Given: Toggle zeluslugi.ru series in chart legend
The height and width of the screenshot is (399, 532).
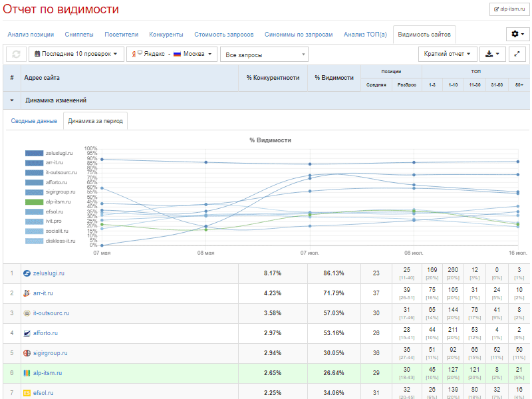Looking at the screenshot, I should (x=49, y=154).
